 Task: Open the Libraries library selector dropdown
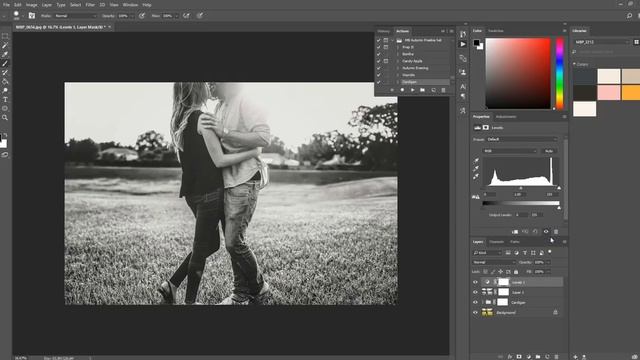coord(602,42)
